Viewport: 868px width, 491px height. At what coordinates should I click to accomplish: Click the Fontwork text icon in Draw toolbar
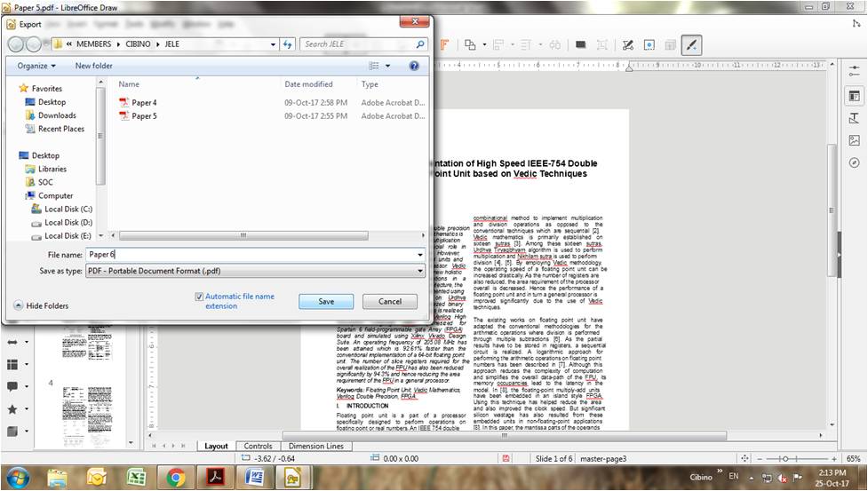pos(444,44)
